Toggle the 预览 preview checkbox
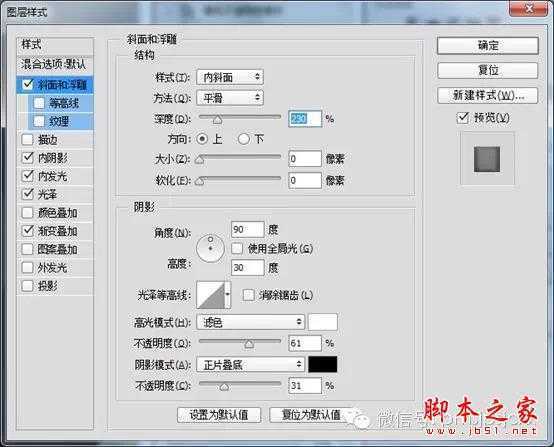554x447 pixels. 462,118
